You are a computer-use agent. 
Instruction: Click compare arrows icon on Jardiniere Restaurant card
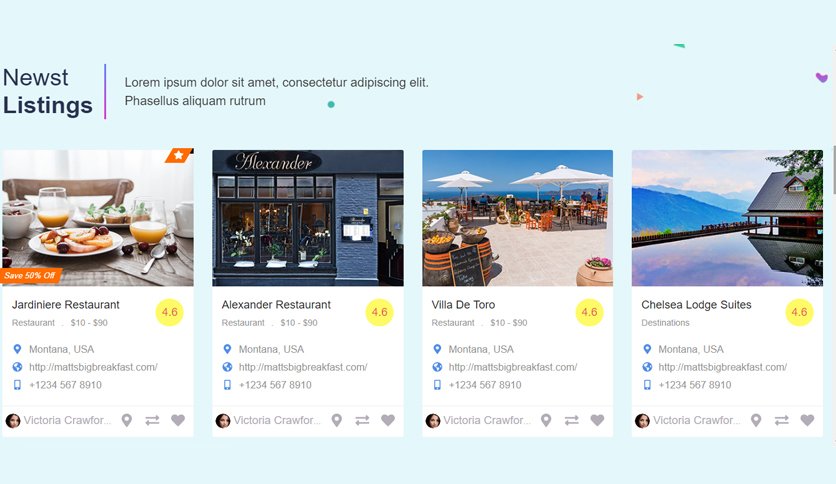point(152,421)
